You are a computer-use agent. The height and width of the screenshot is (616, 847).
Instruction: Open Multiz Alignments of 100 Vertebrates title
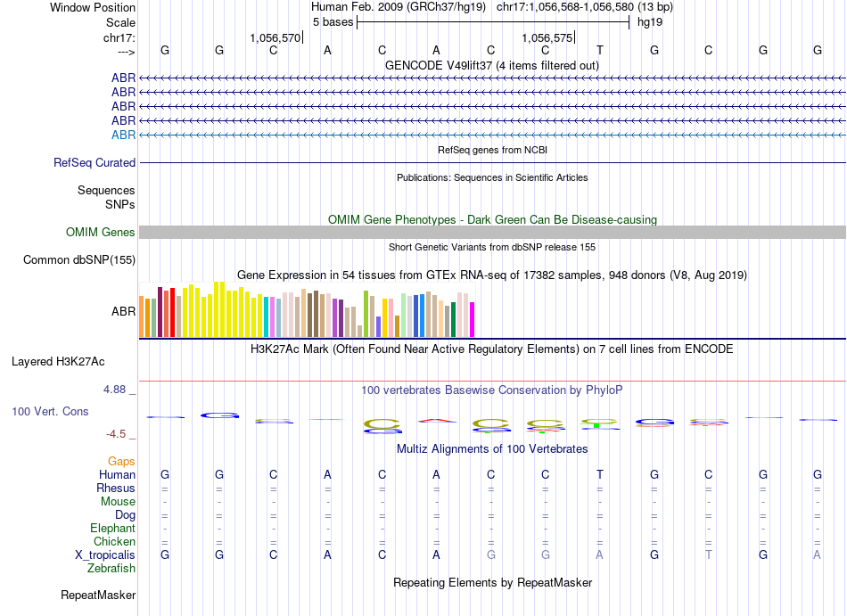pos(492,448)
